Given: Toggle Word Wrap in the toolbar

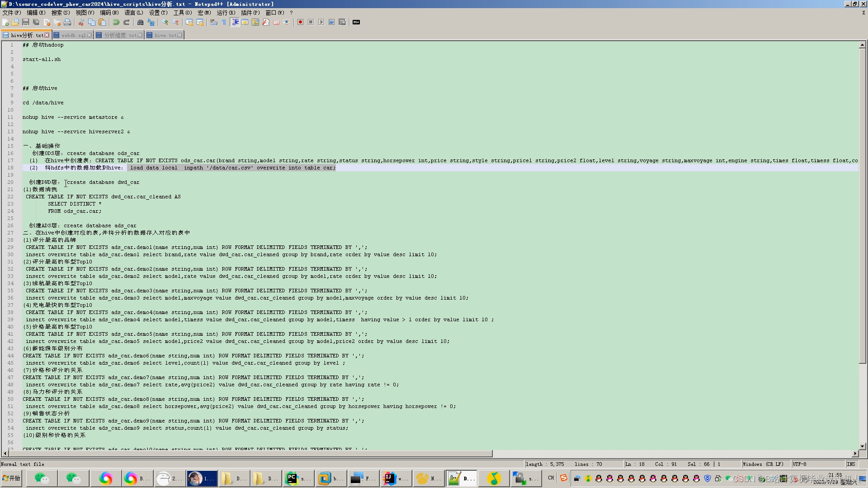Looking at the screenshot, I should click(x=214, y=22).
